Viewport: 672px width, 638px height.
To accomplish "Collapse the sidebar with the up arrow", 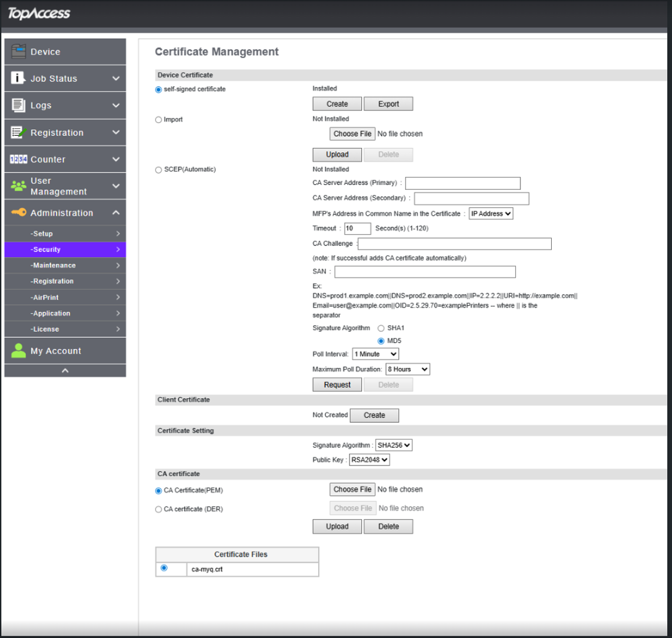I will point(65,370).
